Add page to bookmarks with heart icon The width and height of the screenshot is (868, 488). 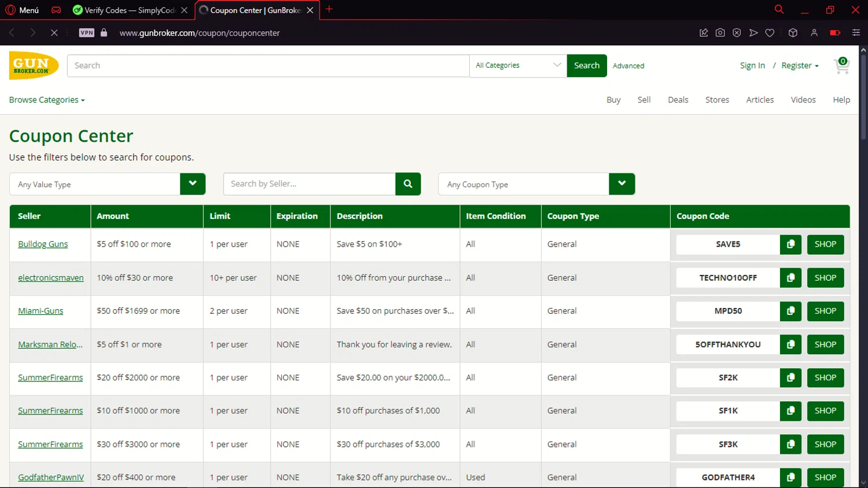click(770, 33)
